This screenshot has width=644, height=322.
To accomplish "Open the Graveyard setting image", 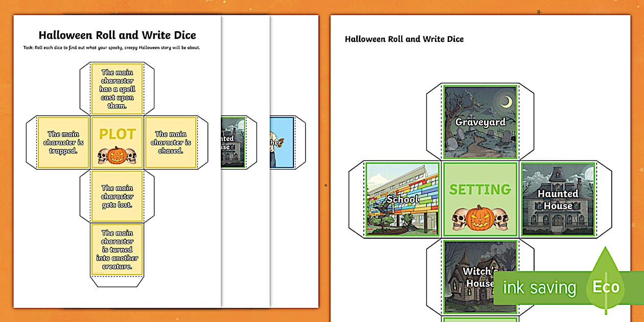I will [480, 123].
